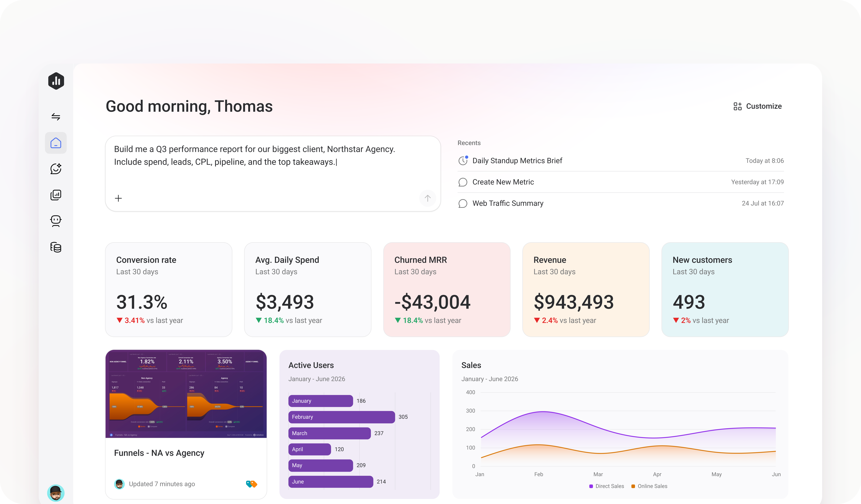861x504 pixels.
Task: Open the Home icon in sidebar
Action: 56,143
